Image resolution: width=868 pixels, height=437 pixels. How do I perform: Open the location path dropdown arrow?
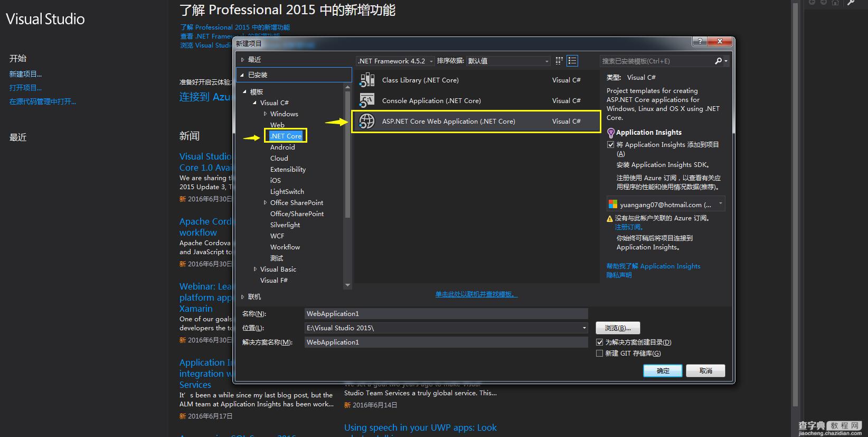[x=584, y=328]
